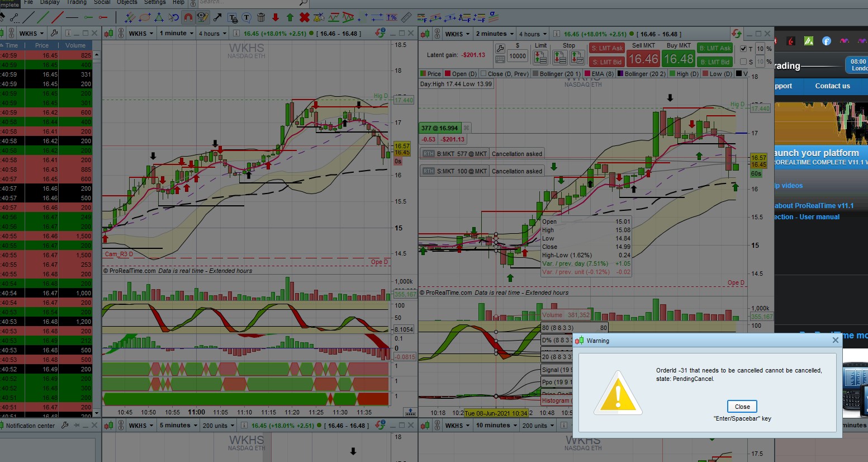Toggle the Bollinger (20 2) legend
Viewport: 868px width, 462px height.
tap(642, 74)
